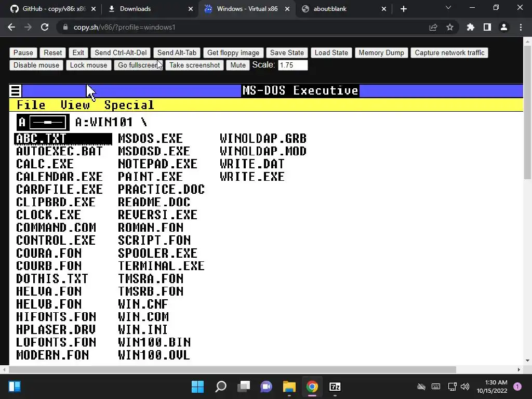Select WIN.INI in the file list
Image resolution: width=532 pixels, height=399 pixels.
point(143,330)
